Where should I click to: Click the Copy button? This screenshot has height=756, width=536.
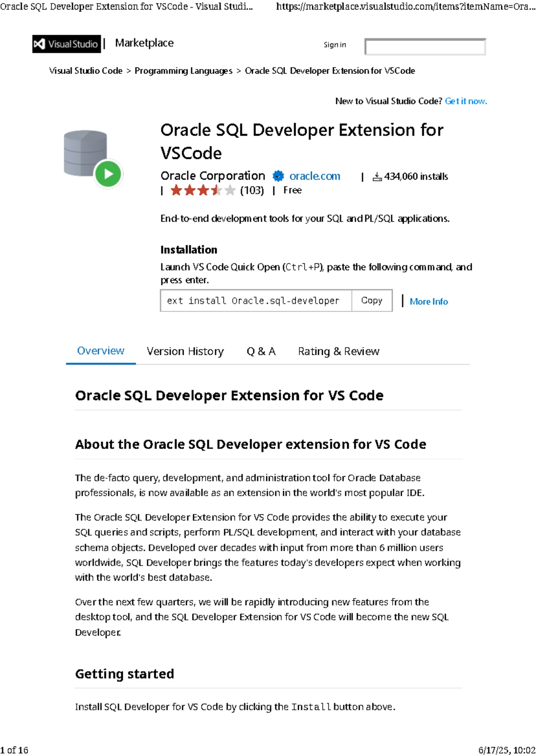click(372, 301)
